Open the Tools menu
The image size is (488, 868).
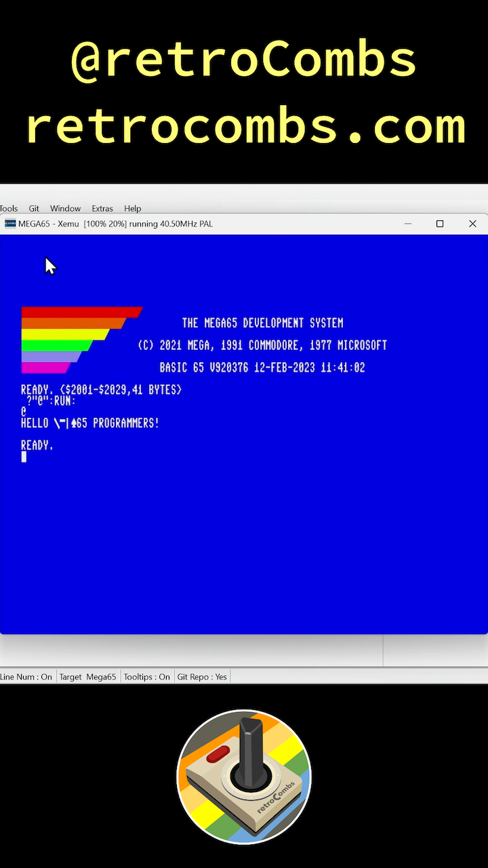[8, 208]
